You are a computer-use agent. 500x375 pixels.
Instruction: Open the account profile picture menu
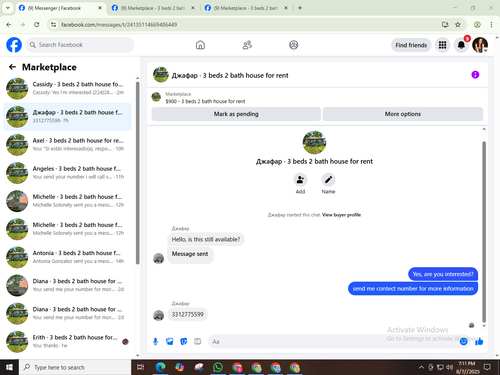tap(480, 45)
